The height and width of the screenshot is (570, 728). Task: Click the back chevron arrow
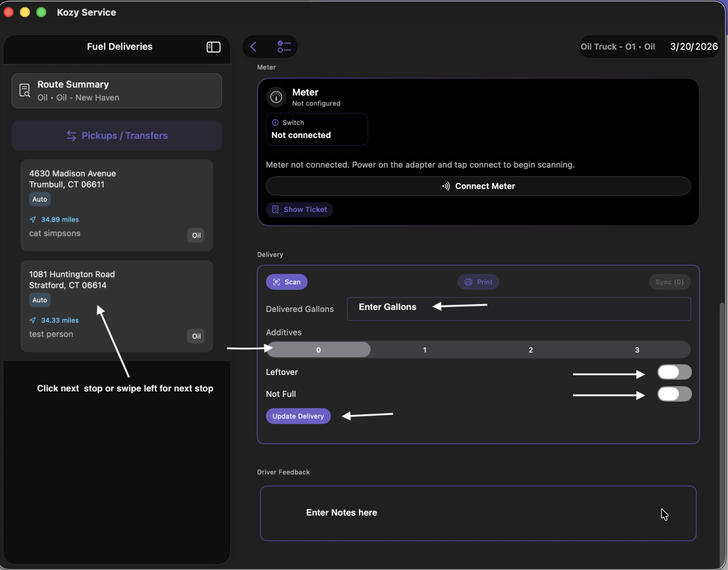click(253, 47)
